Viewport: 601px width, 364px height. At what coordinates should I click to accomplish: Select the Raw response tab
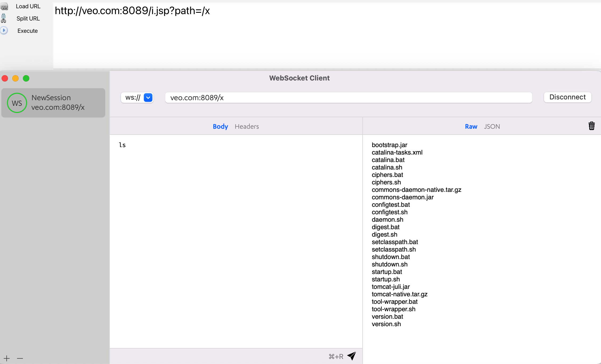click(471, 126)
